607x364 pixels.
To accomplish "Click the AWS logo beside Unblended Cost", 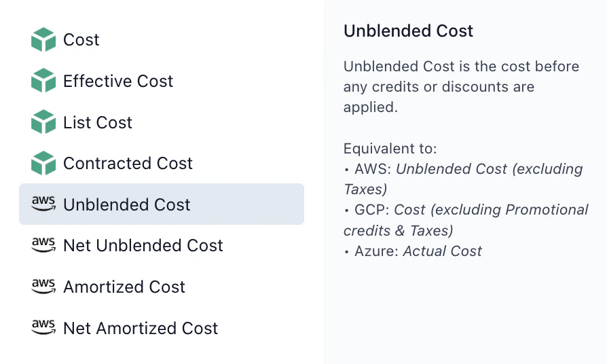I will coord(43,204).
